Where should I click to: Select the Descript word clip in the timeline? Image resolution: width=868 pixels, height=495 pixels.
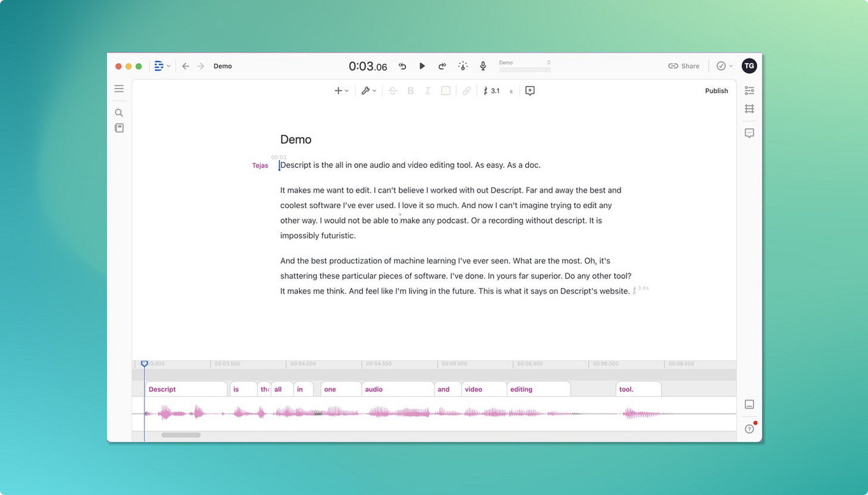[x=187, y=389]
